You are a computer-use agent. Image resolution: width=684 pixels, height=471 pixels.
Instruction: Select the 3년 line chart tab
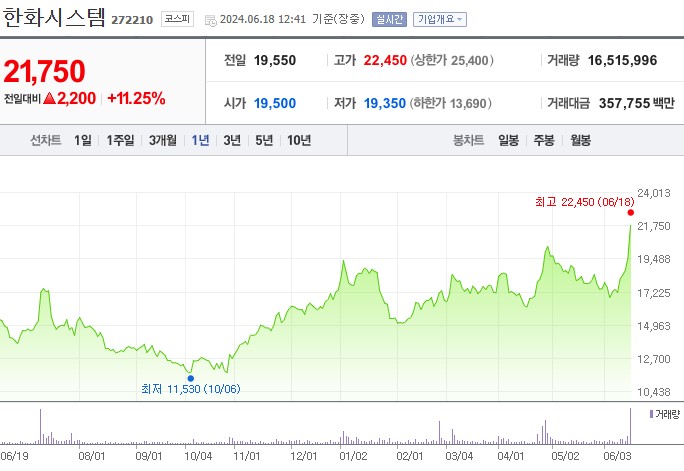[x=232, y=140]
